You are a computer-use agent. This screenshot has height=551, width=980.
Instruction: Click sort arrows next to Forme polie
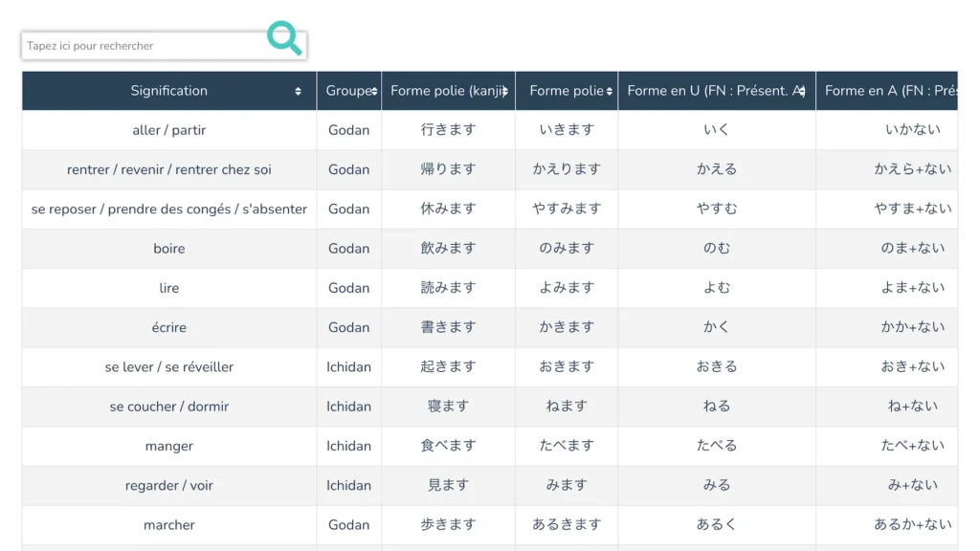pyautogui.click(x=610, y=92)
